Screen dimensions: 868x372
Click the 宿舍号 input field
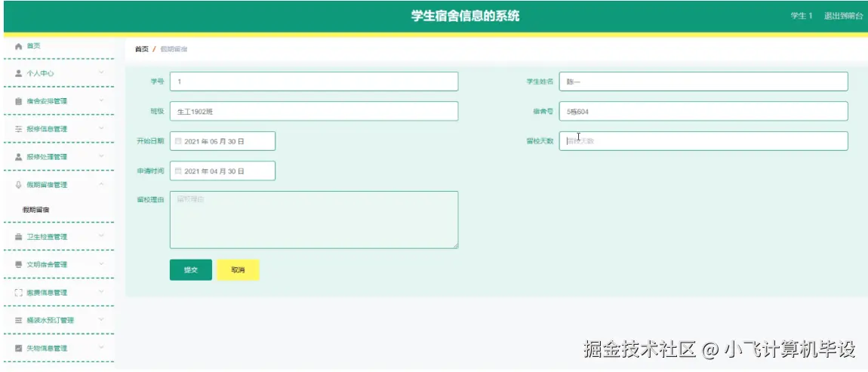click(703, 111)
